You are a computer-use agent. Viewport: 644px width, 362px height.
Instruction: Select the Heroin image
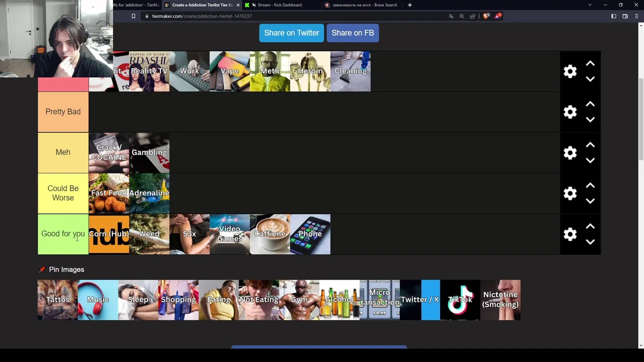coord(310,71)
